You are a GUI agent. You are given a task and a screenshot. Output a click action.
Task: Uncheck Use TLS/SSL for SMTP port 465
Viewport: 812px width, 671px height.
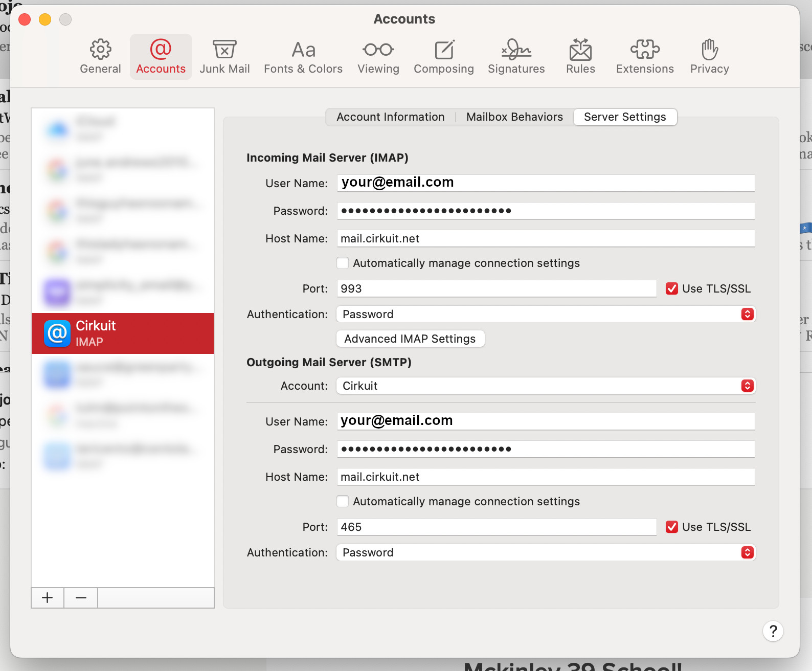[672, 527]
